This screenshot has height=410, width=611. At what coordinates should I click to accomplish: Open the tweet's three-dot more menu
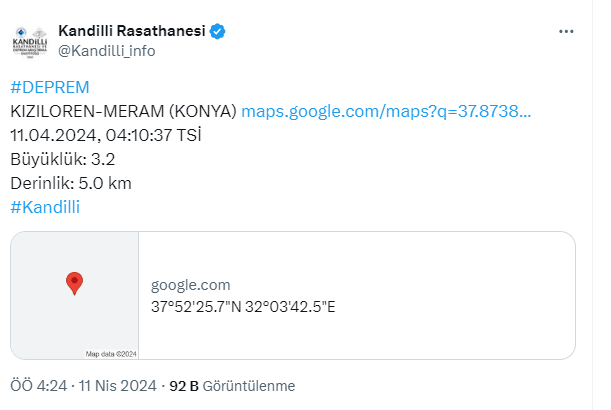click(x=567, y=31)
